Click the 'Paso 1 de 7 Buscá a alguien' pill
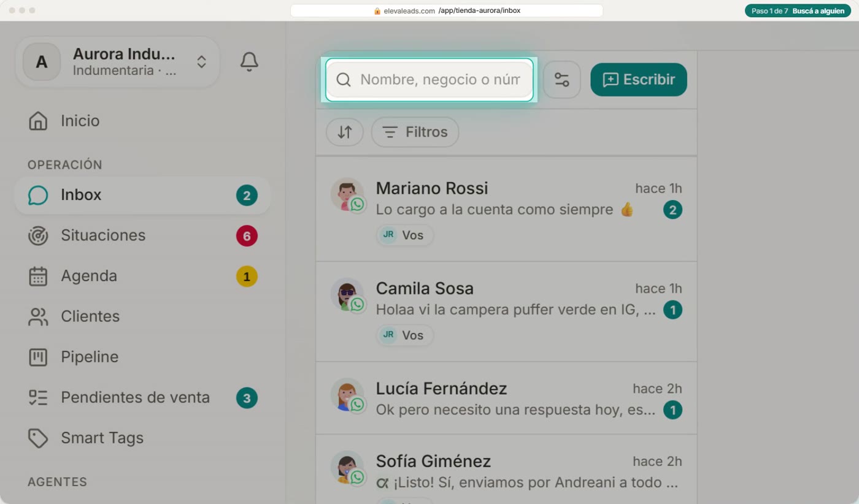 (x=798, y=11)
